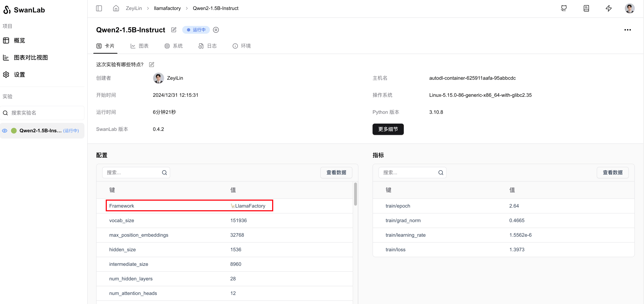Click the num_hidden_layers row

[x=224, y=279]
